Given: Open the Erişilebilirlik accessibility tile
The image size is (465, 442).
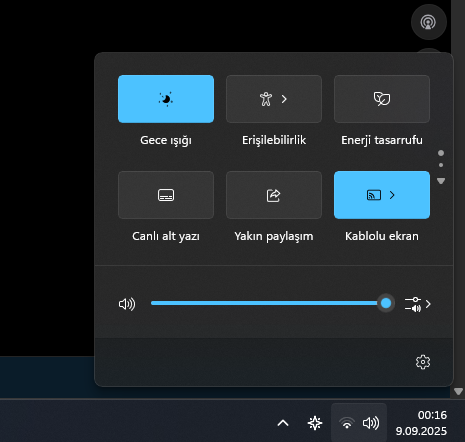Looking at the screenshot, I should point(274,99).
